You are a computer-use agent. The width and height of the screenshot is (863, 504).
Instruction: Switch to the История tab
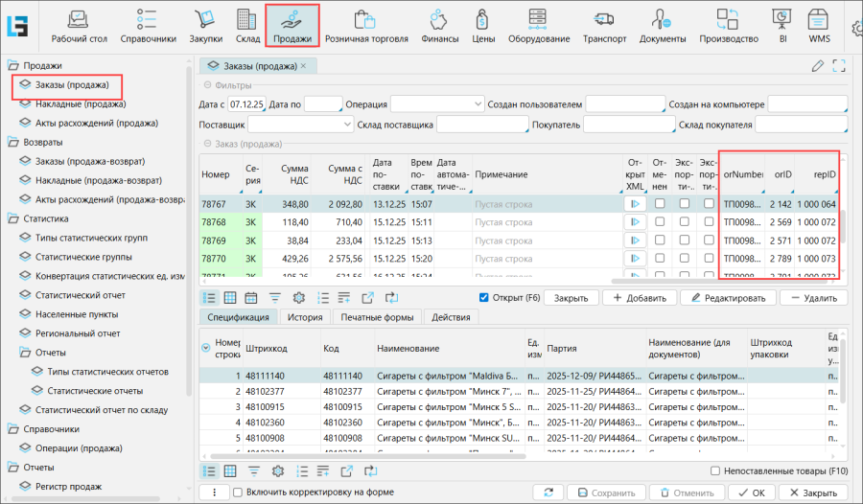click(x=305, y=317)
